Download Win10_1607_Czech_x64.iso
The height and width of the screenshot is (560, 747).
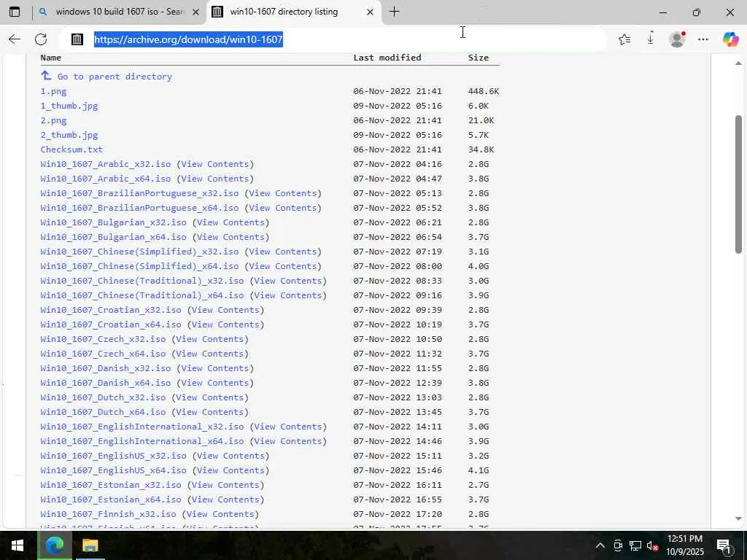103,354
